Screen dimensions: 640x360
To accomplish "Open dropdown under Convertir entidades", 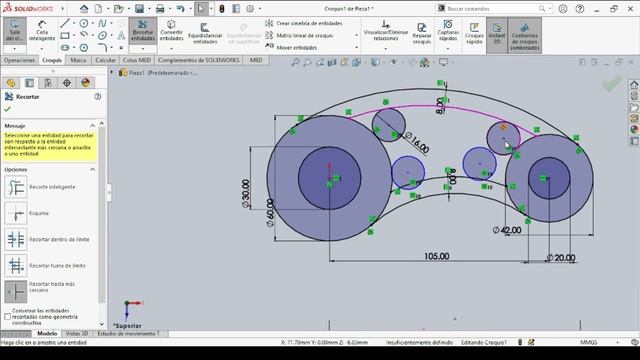I will (171, 49).
